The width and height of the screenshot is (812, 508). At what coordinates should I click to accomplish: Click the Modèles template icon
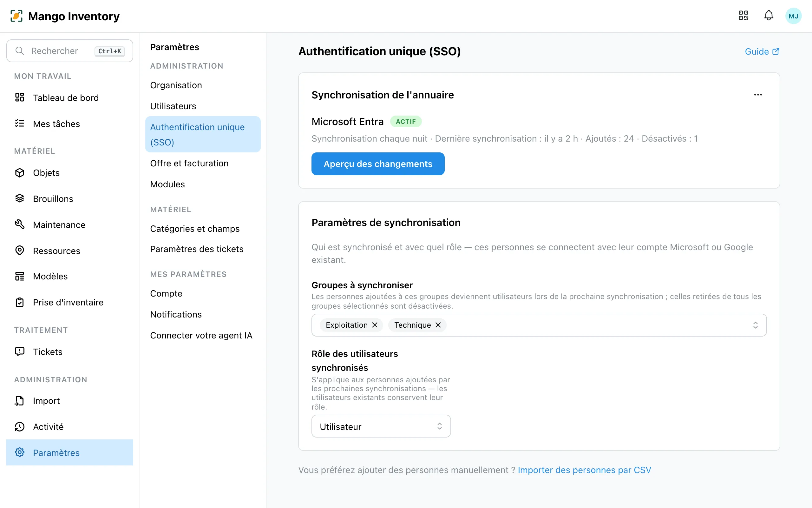(x=20, y=276)
